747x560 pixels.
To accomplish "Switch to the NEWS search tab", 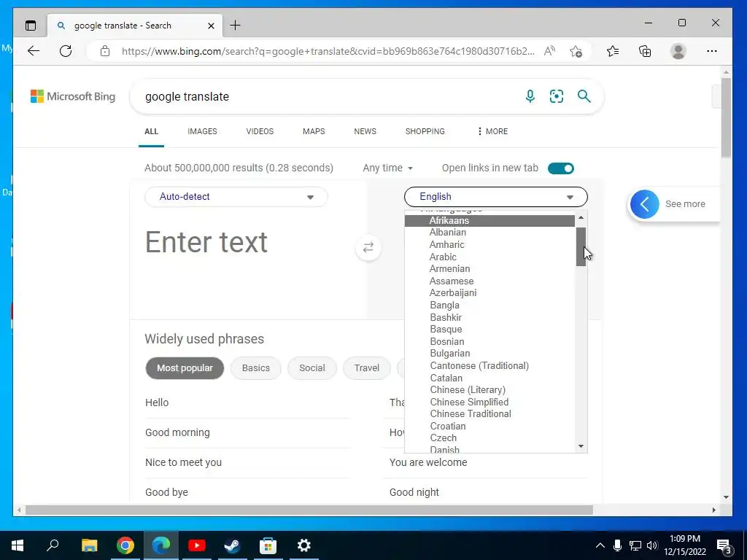I will tap(365, 131).
